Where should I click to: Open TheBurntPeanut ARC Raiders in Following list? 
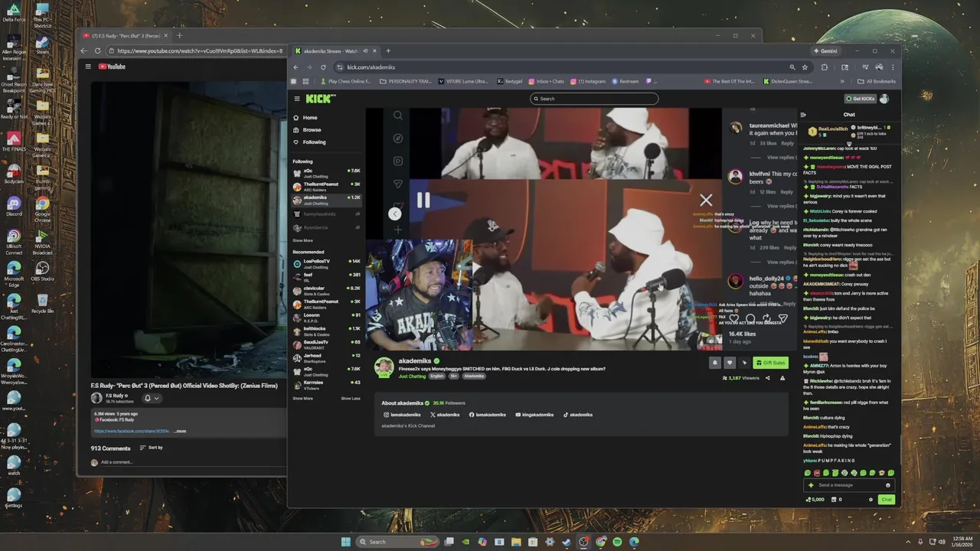pos(327,186)
